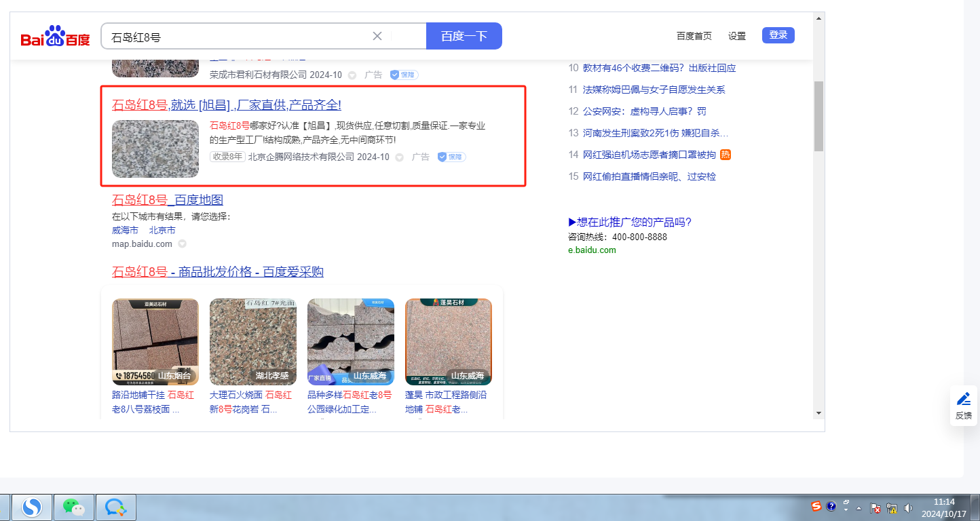Click the 广告 label beside 北京企腾网络

click(421, 157)
